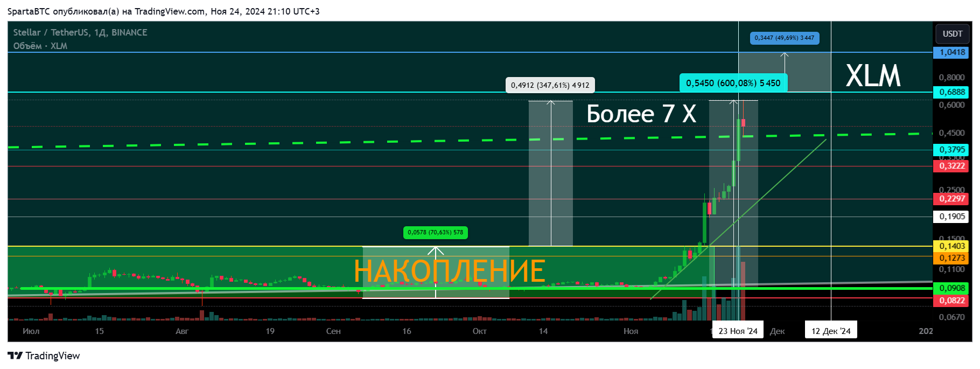
Task: Click the 0,0670 price scale value
Action: pos(951,317)
